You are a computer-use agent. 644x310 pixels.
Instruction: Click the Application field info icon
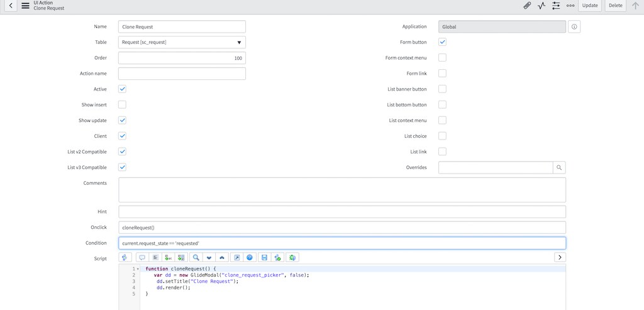click(574, 27)
